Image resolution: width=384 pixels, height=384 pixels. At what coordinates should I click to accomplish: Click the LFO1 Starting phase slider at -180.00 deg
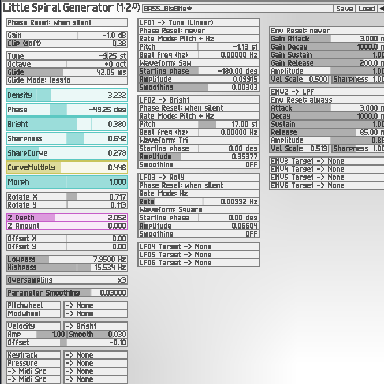(x=199, y=71)
